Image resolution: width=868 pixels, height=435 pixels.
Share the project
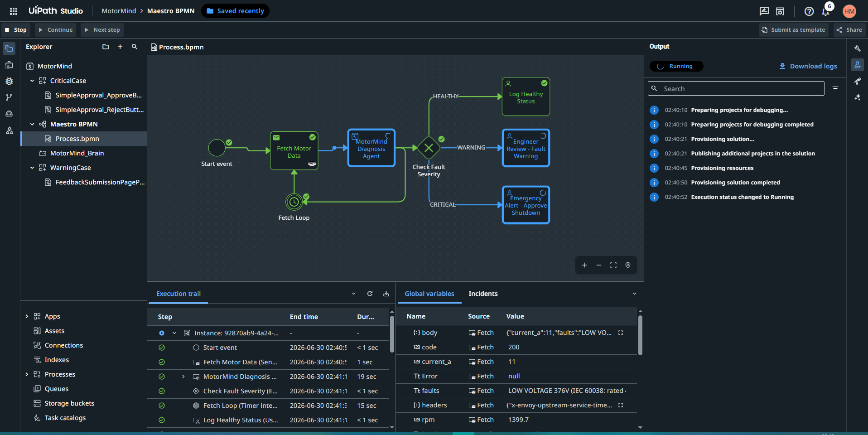(x=849, y=30)
